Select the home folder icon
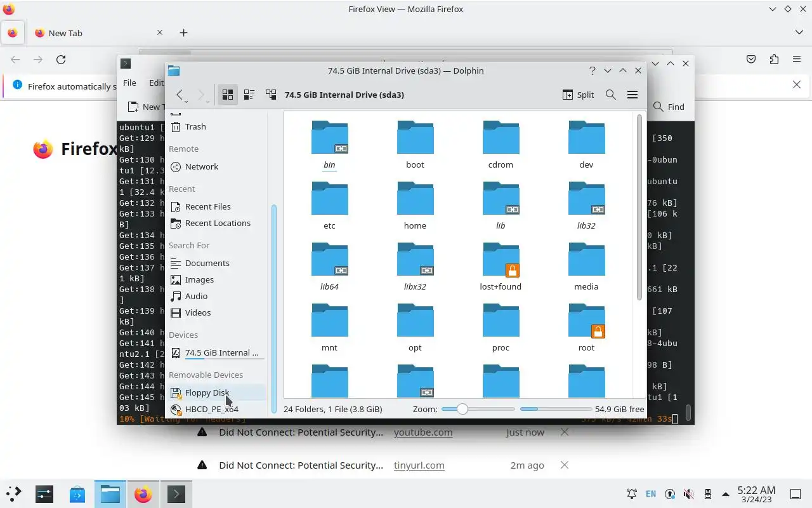This screenshot has width=812, height=508. pos(415,198)
